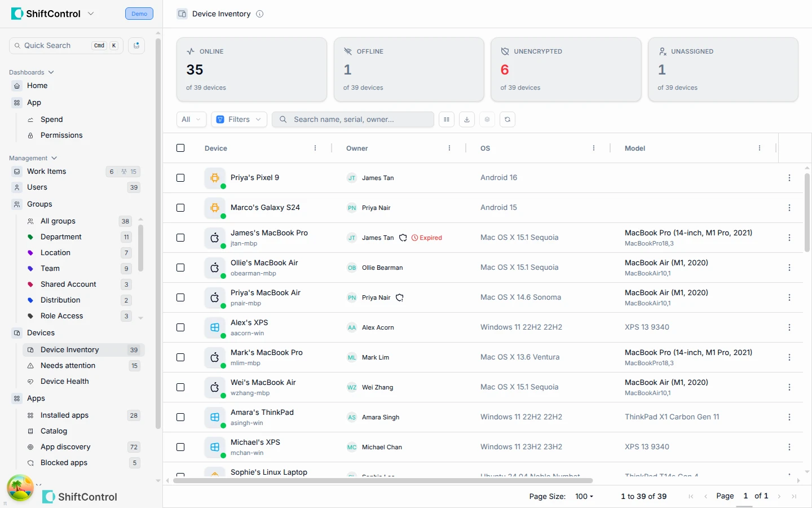Click the Windows device icon for Amara's ThinkPad

pos(215,417)
